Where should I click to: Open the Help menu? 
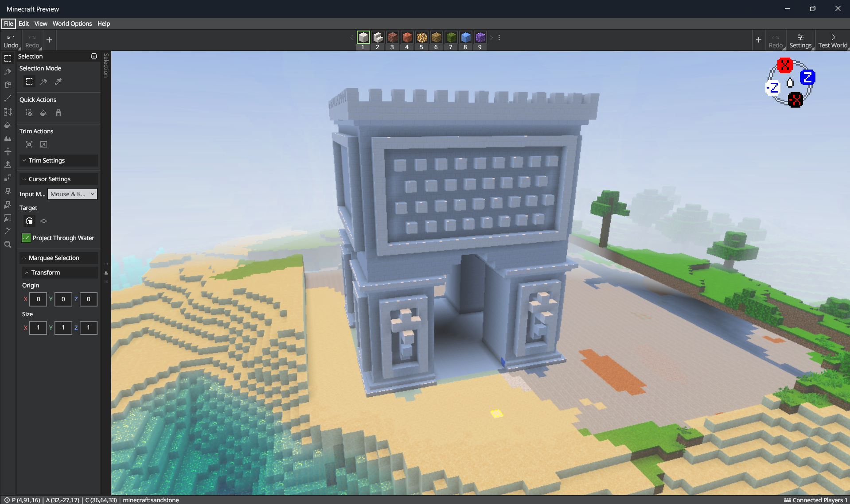click(x=103, y=23)
